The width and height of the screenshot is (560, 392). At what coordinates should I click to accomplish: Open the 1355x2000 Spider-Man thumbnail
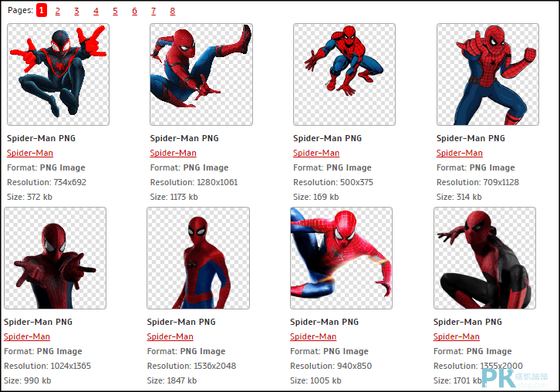(484, 258)
